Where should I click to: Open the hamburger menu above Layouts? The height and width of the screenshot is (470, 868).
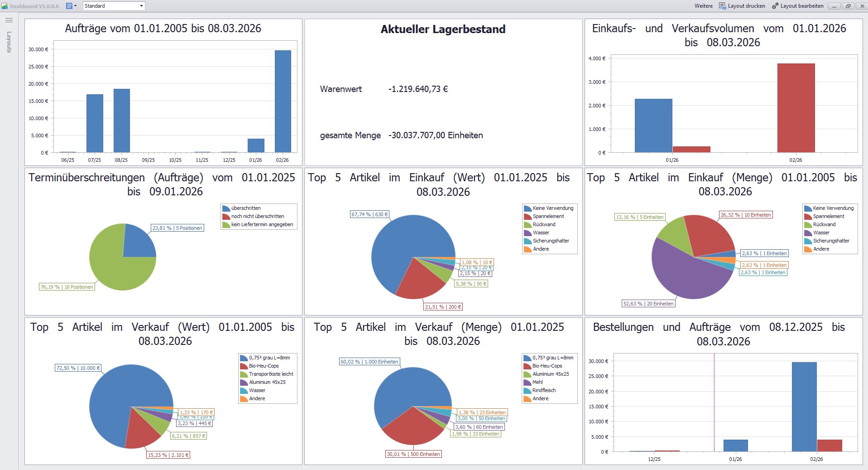[x=9, y=20]
